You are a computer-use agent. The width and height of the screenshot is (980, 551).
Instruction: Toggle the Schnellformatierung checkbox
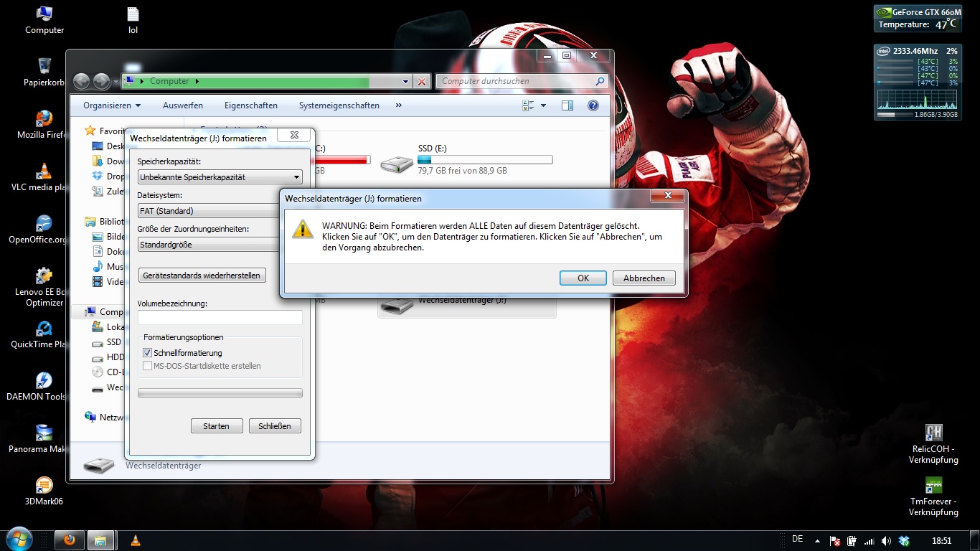[148, 353]
